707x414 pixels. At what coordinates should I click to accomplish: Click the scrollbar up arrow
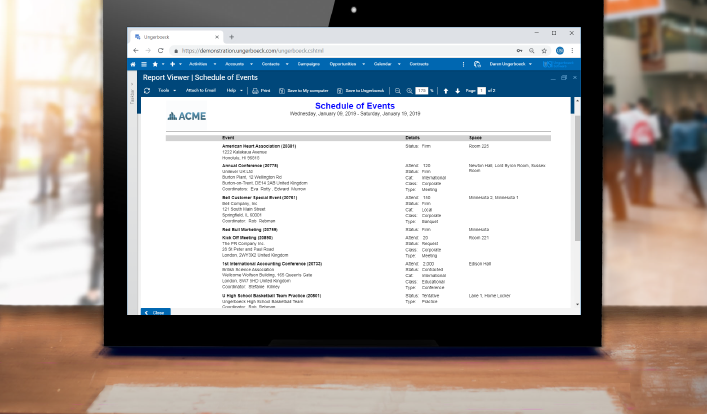(578, 101)
